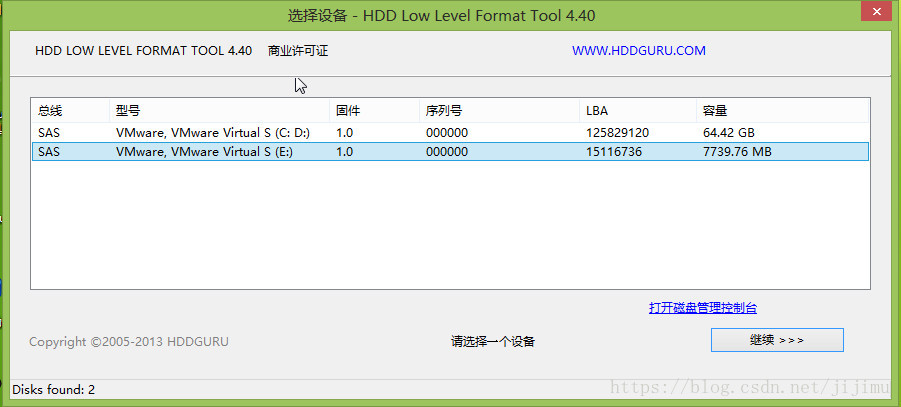Sort by the 型号 column header
Viewport: 901px width, 407px height.
point(220,110)
